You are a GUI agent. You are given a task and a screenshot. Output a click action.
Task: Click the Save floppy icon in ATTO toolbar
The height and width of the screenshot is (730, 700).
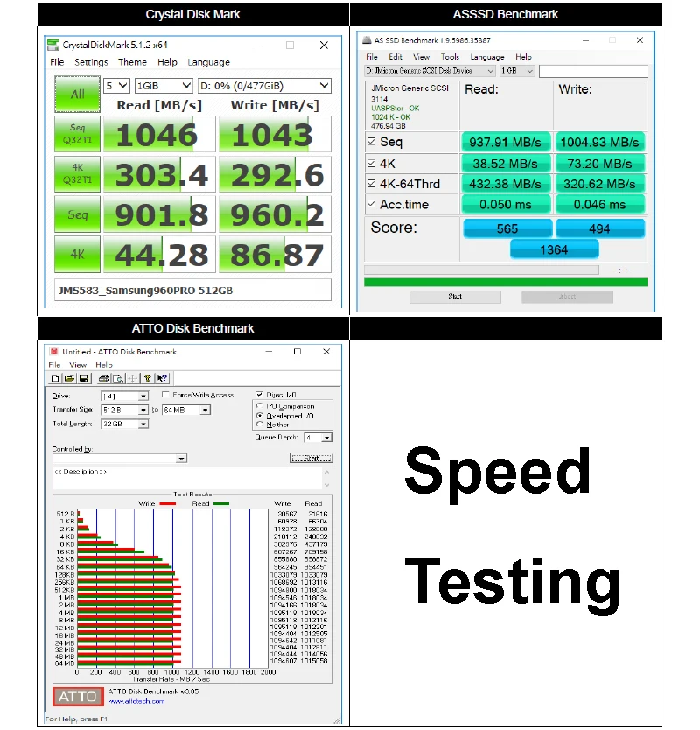click(84, 378)
